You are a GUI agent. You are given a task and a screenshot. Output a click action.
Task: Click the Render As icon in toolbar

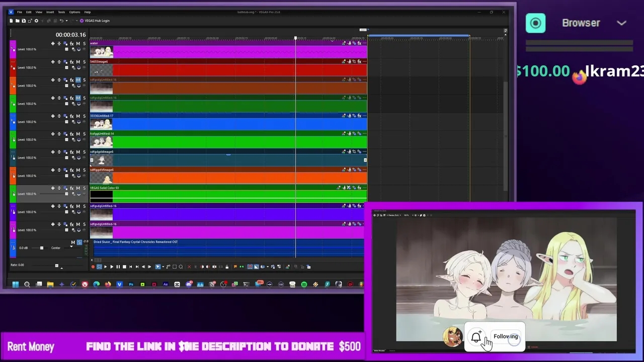30,21
